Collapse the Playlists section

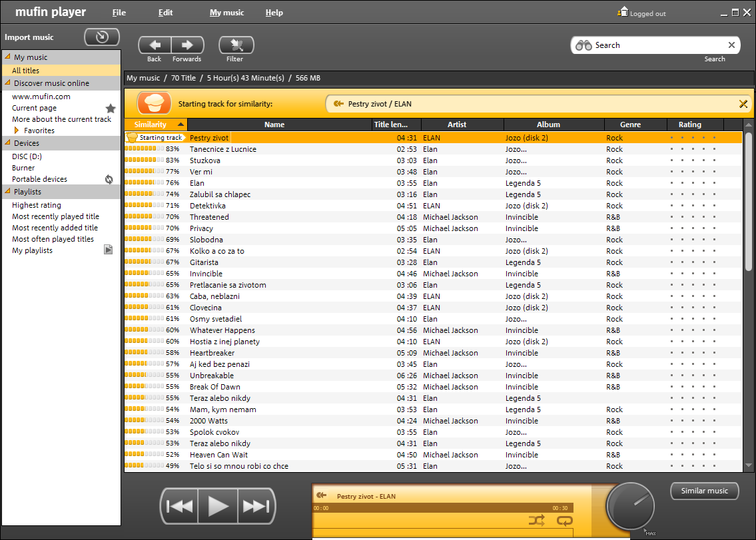coord(7,191)
